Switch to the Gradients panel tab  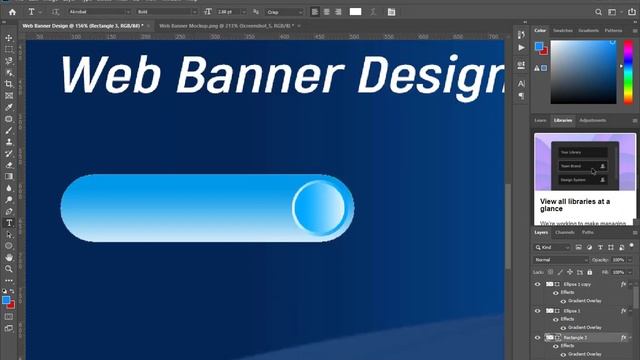click(x=588, y=31)
